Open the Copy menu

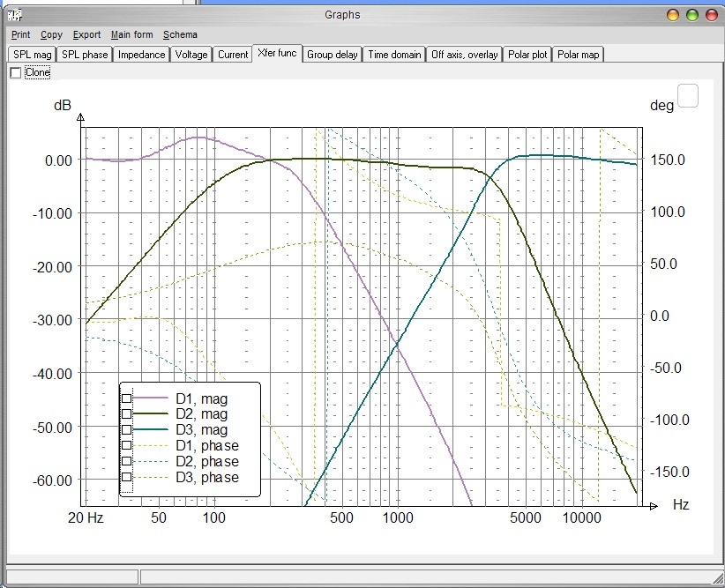click(51, 34)
